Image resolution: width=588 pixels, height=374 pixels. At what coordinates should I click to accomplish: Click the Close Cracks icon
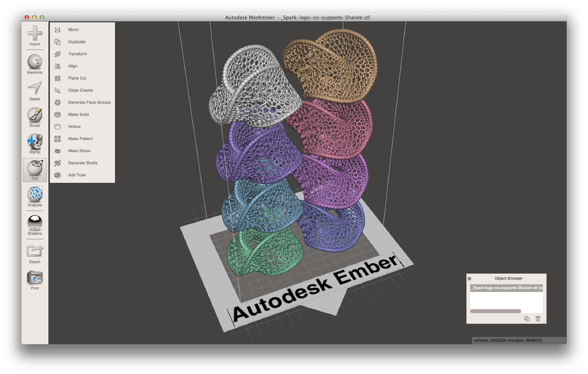57,90
